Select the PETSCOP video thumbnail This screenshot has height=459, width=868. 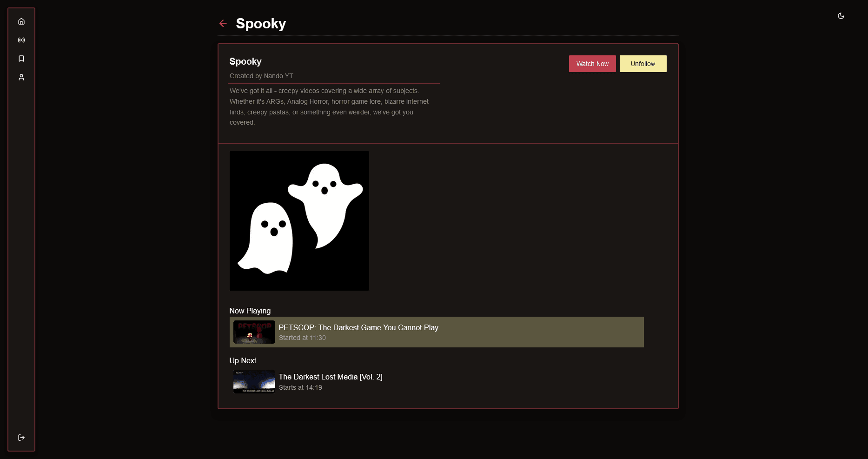click(254, 332)
